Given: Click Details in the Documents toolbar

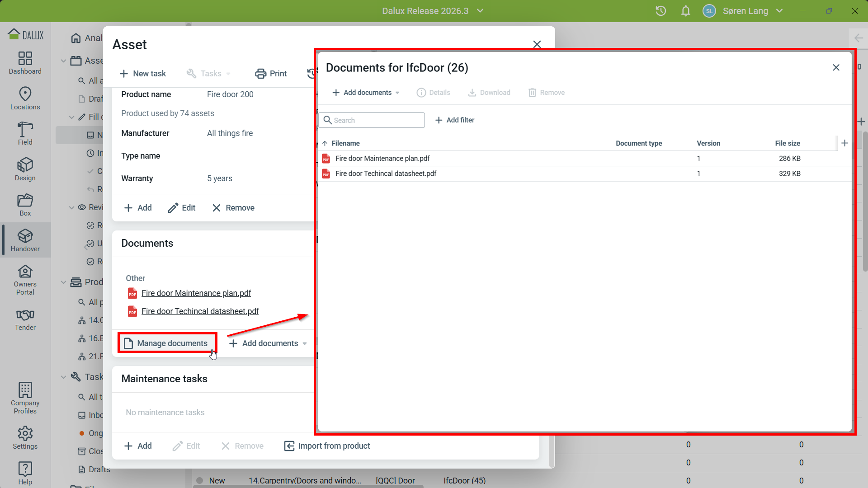Looking at the screenshot, I should (x=434, y=93).
